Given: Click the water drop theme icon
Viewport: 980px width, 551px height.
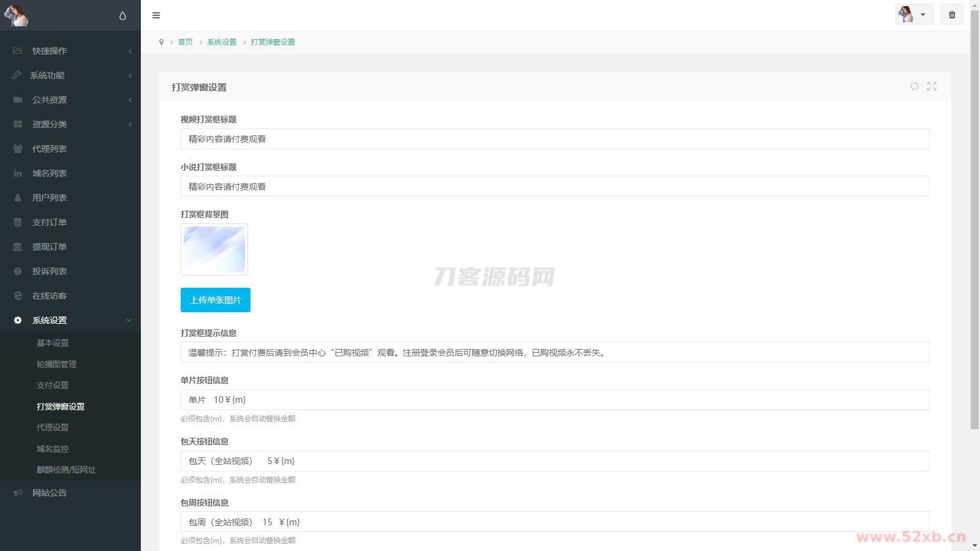Looking at the screenshot, I should [x=123, y=16].
